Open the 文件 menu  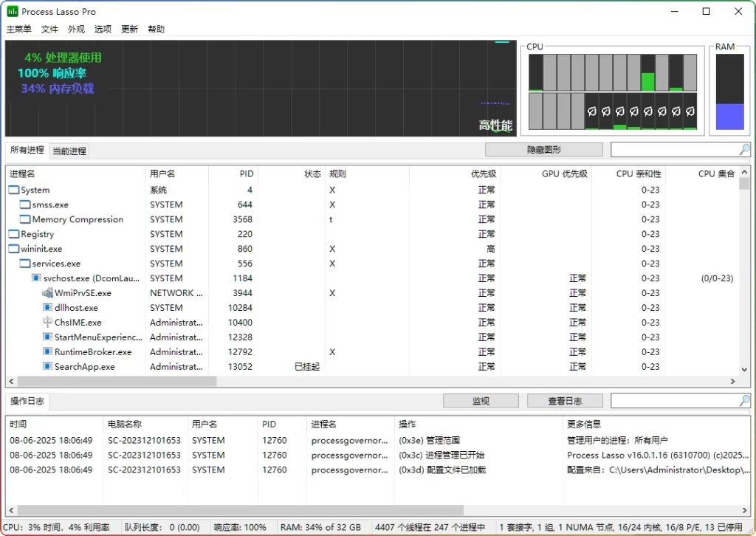tap(49, 29)
